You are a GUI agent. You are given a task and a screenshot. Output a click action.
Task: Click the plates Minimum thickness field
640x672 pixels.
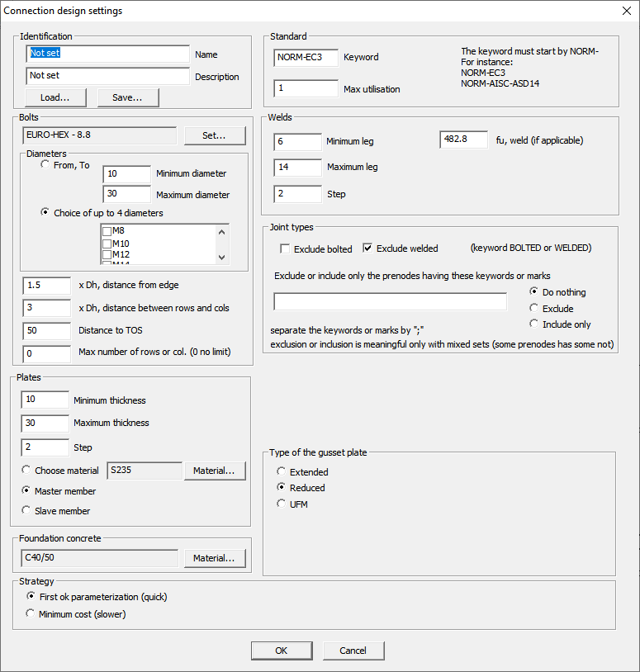pyautogui.click(x=45, y=400)
